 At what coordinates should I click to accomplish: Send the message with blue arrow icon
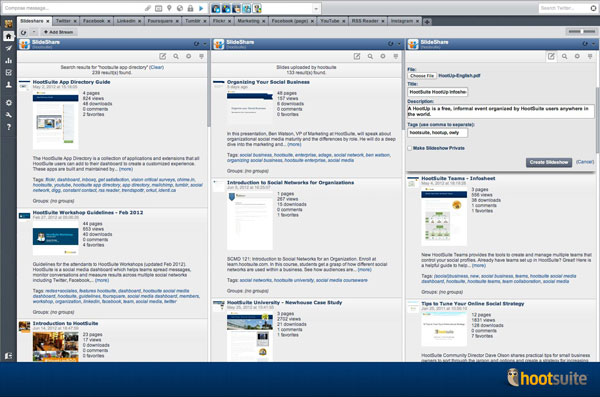[x=201, y=8]
